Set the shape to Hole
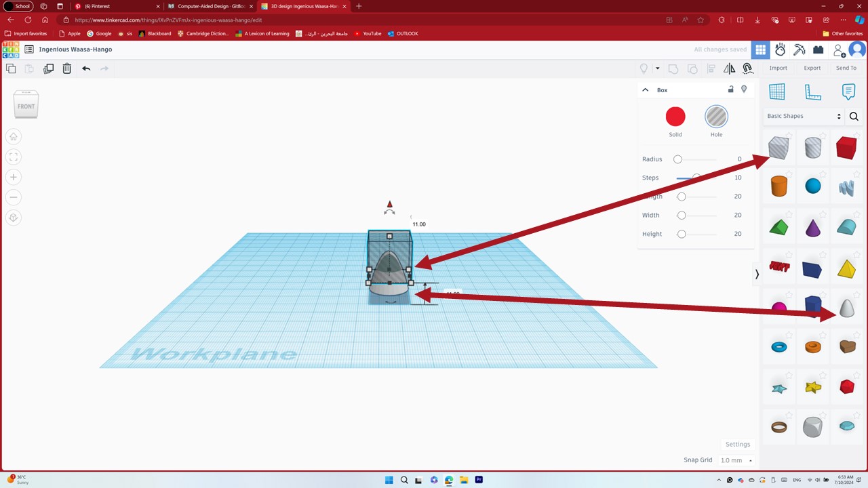The image size is (868, 488). [x=716, y=117]
